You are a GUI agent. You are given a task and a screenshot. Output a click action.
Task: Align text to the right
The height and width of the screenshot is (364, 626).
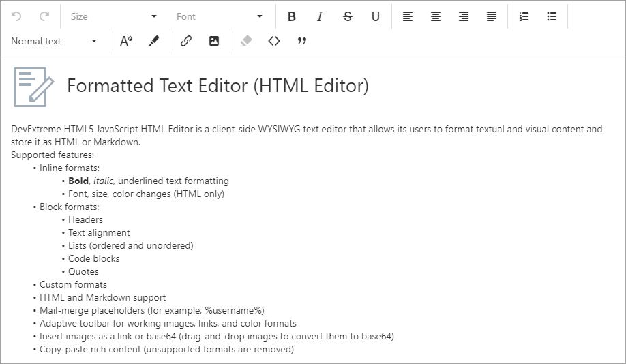point(464,16)
